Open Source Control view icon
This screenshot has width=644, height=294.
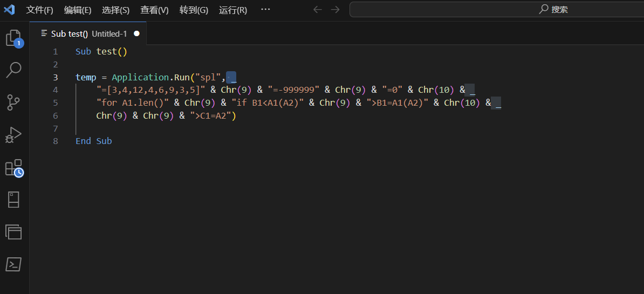[x=14, y=102]
